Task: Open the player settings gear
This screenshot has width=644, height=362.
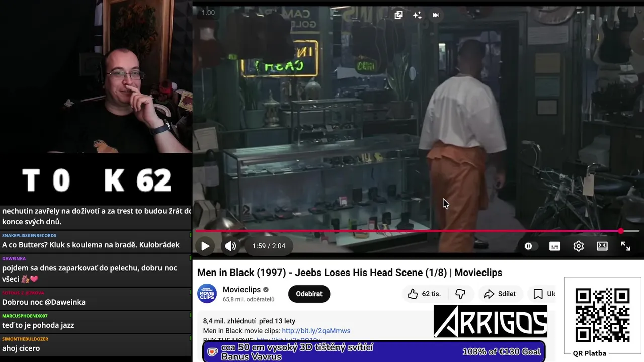Action: pos(579,246)
